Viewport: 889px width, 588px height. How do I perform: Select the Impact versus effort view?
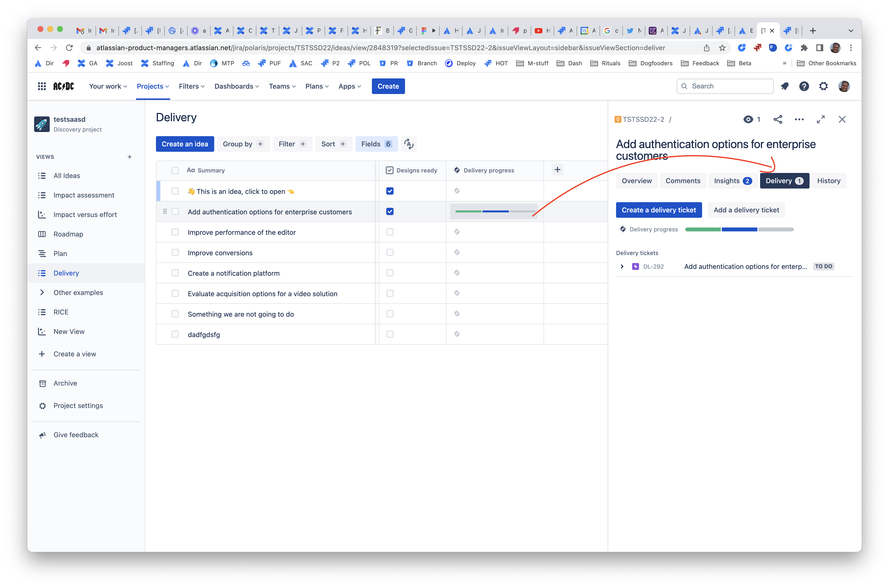(85, 215)
